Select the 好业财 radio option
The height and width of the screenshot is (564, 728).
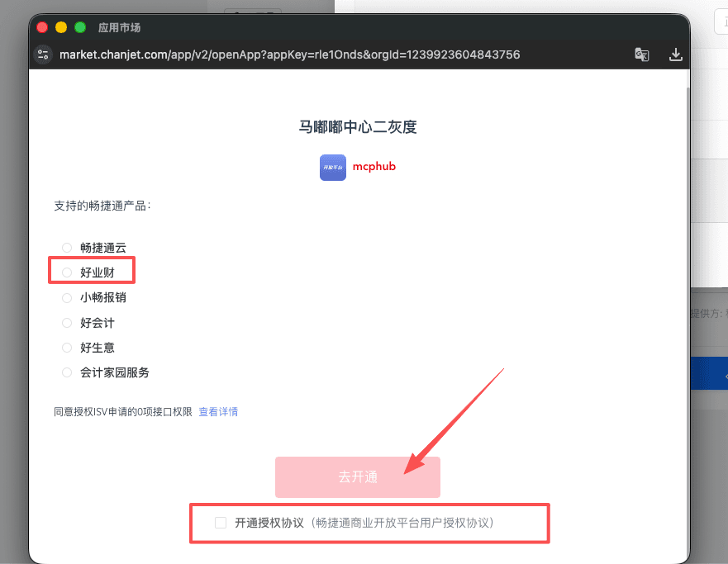point(67,273)
